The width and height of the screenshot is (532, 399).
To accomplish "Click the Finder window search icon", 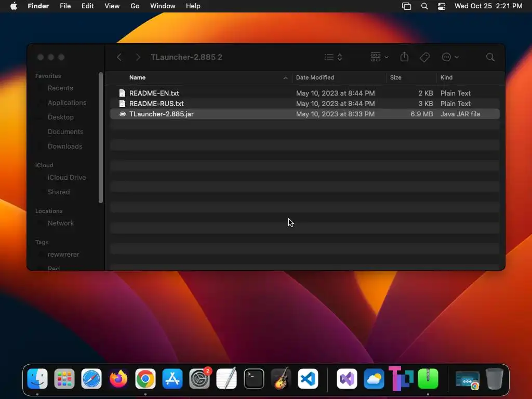I will (x=490, y=57).
